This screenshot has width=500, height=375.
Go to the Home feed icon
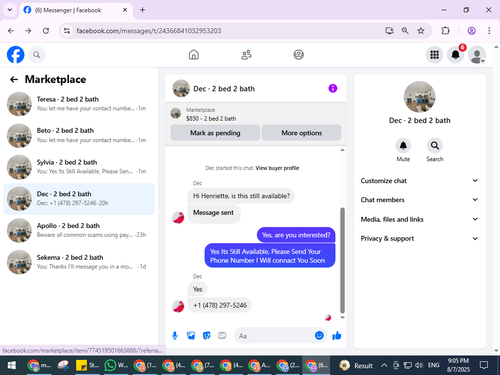[x=194, y=55]
